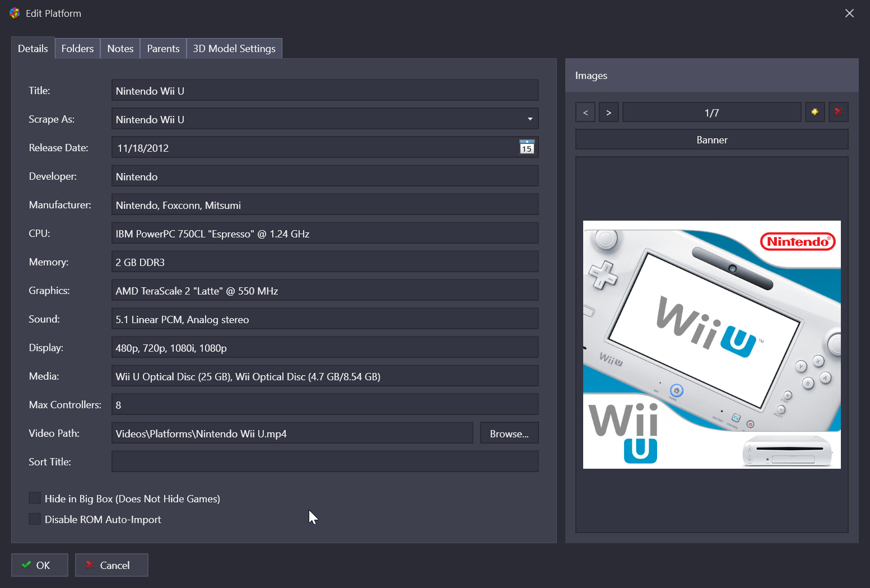
Task: Click the LaunchBox icon in title bar
Action: (x=15, y=13)
